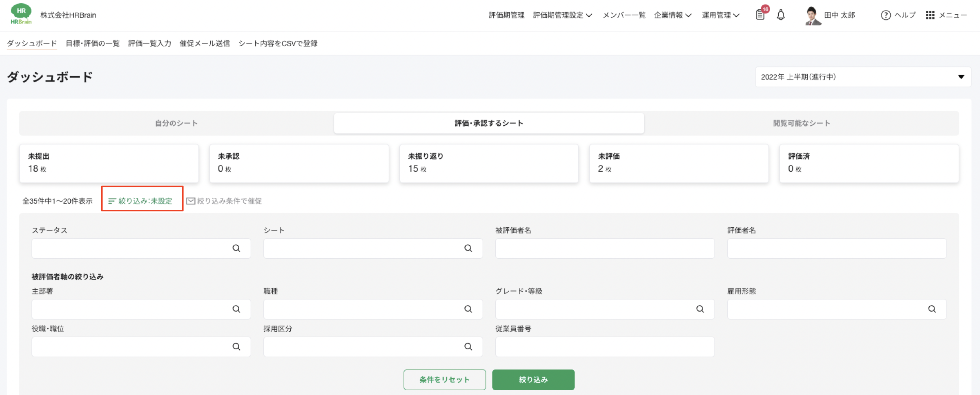This screenshot has width=980, height=395.
Task: Expand the 評価期管理設定 dropdown menu
Action: point(563,15)
